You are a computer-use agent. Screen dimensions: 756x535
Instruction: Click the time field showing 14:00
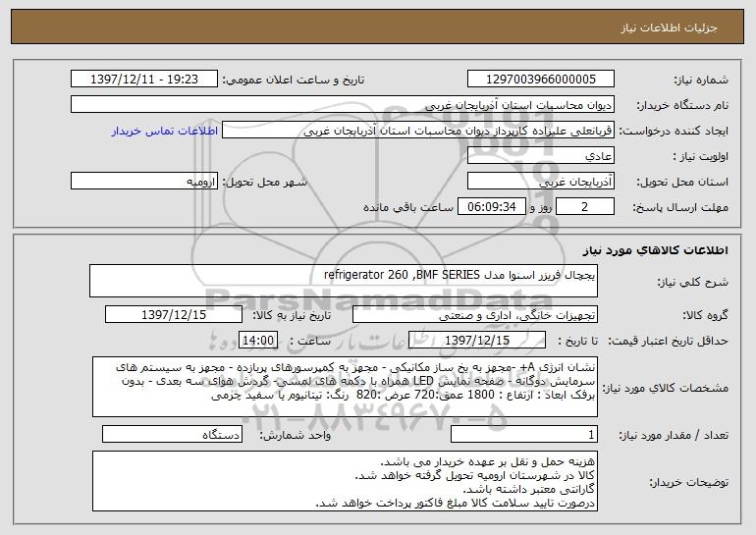258,341
